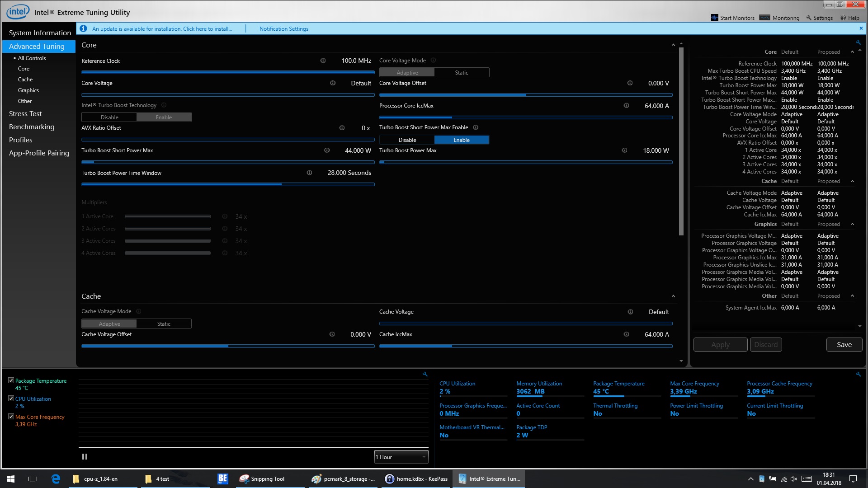Click info icon next to Cache Voltage
The image size is (868, 488).
tap(630, 312)
